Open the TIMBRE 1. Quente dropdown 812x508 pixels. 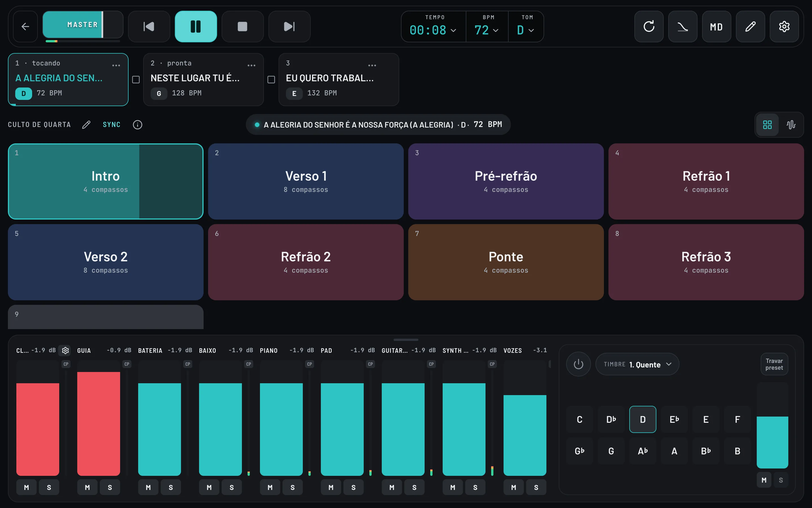[637, 364]
